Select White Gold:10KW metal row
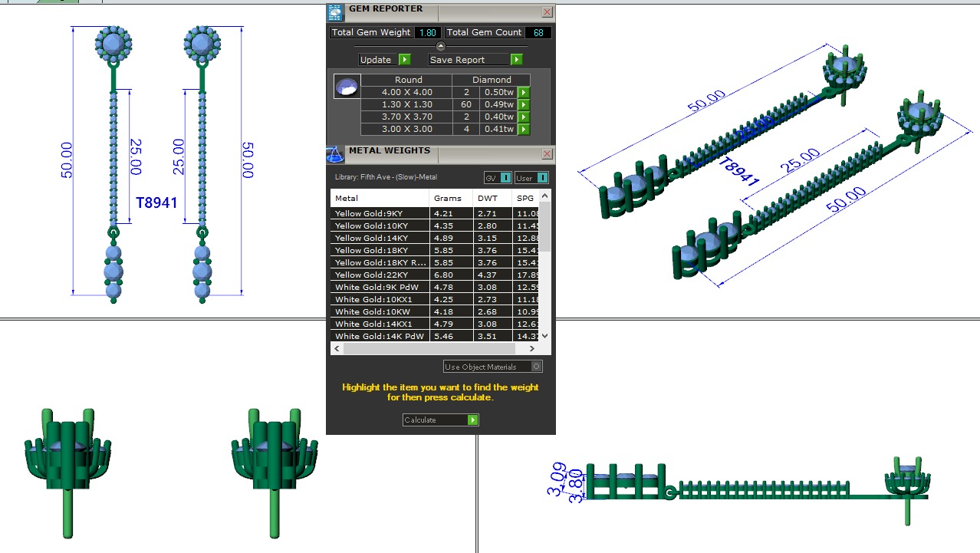This screenshot has height=553, width=980. [x=380, y=312]
